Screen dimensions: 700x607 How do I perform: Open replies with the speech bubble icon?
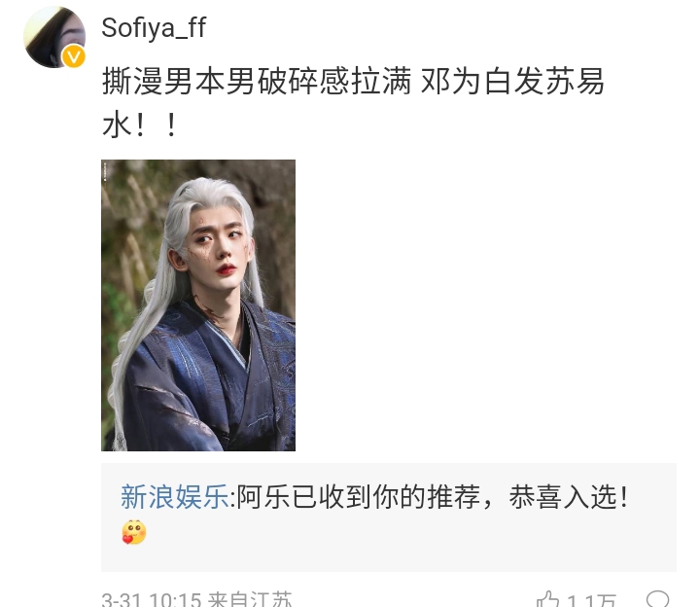657,599
